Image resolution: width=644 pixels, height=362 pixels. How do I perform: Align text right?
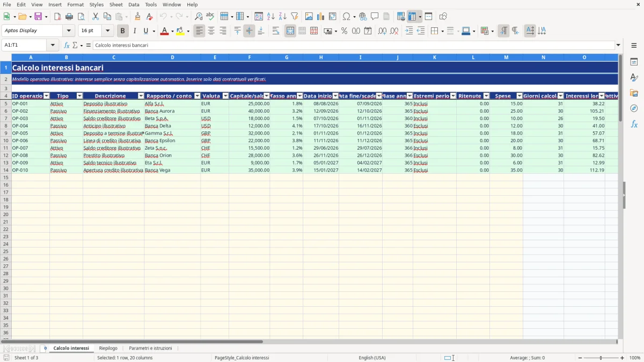223,31
